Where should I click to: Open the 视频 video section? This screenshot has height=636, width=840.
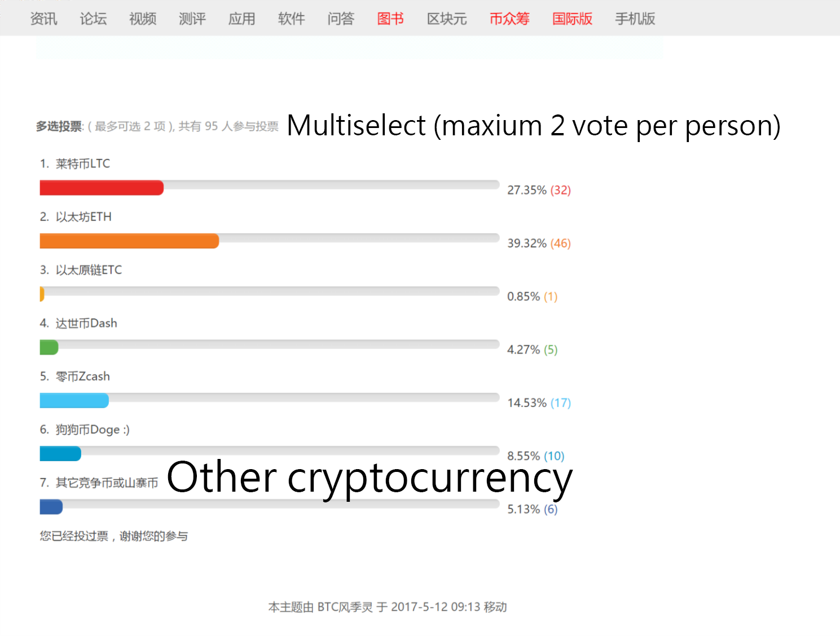coord(143,19)
